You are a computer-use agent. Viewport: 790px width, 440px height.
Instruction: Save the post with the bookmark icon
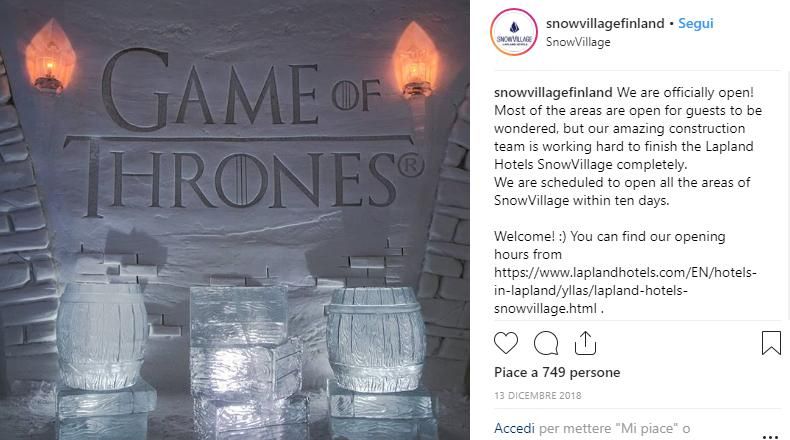[x=770, y=343]
